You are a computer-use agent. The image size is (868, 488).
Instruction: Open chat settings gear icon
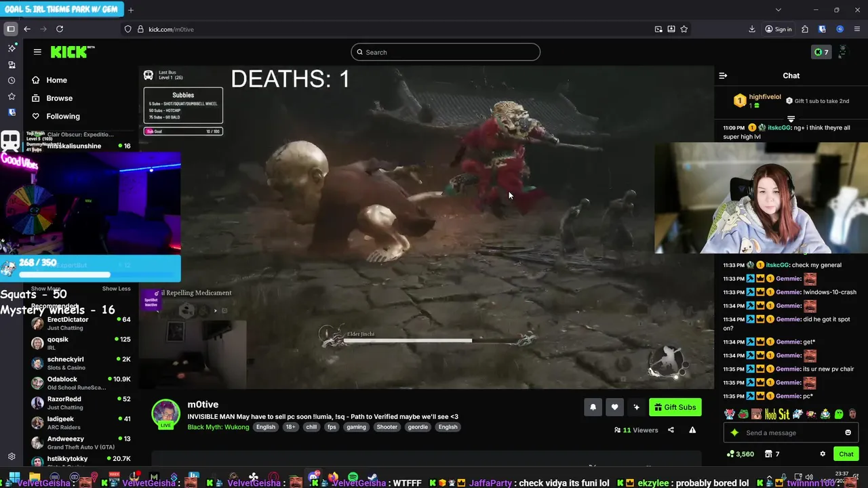pos(823,454)
